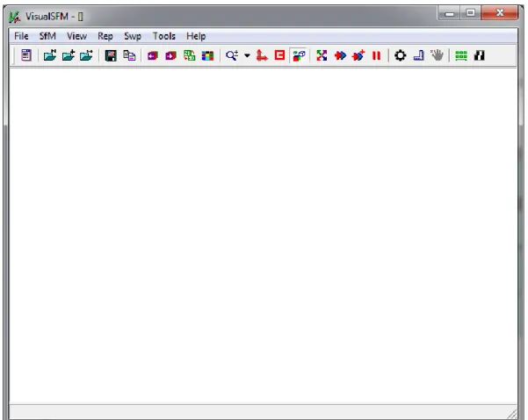528x420 pixels.
Task: Open the SfM menu
Action: click(47, 36)
